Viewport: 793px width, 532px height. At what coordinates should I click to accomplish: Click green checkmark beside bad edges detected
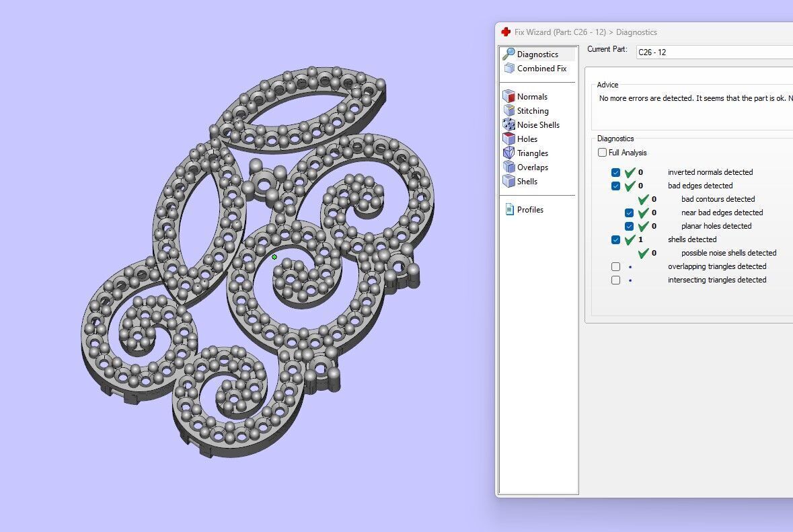pyautogui.click(x=630, y=186)
